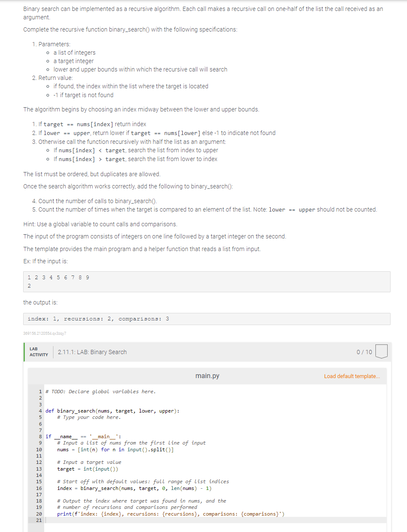Click the Load default template link

pyautogui.click(x=352, y=376)
